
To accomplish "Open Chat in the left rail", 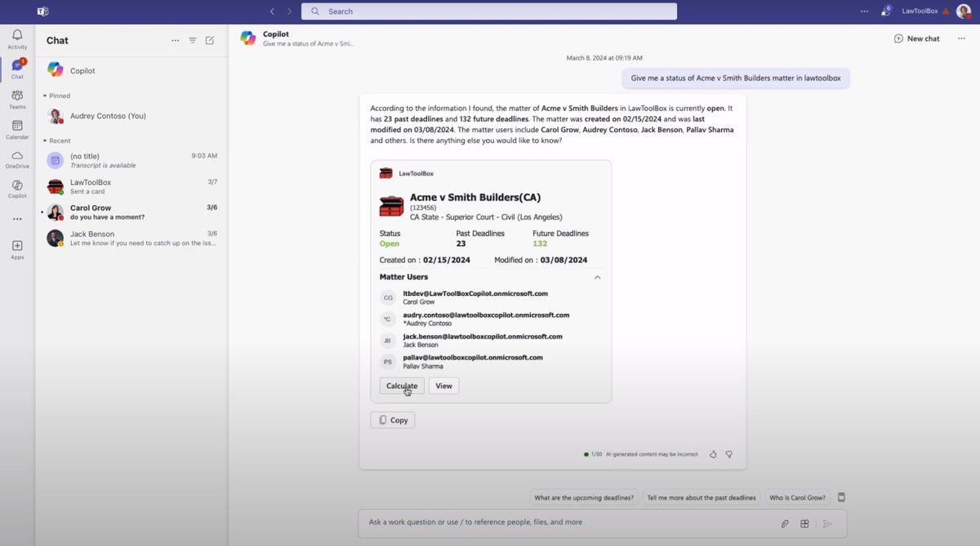I will [x=17, y=69].
